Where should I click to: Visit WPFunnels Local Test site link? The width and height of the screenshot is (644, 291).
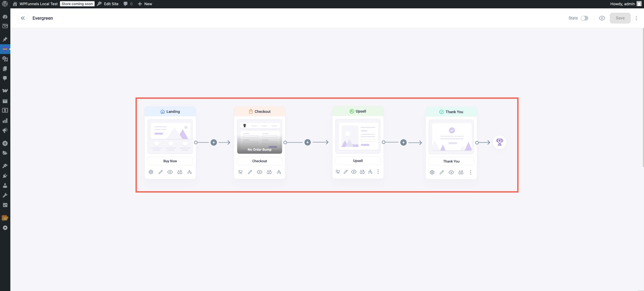click(35, 4)
